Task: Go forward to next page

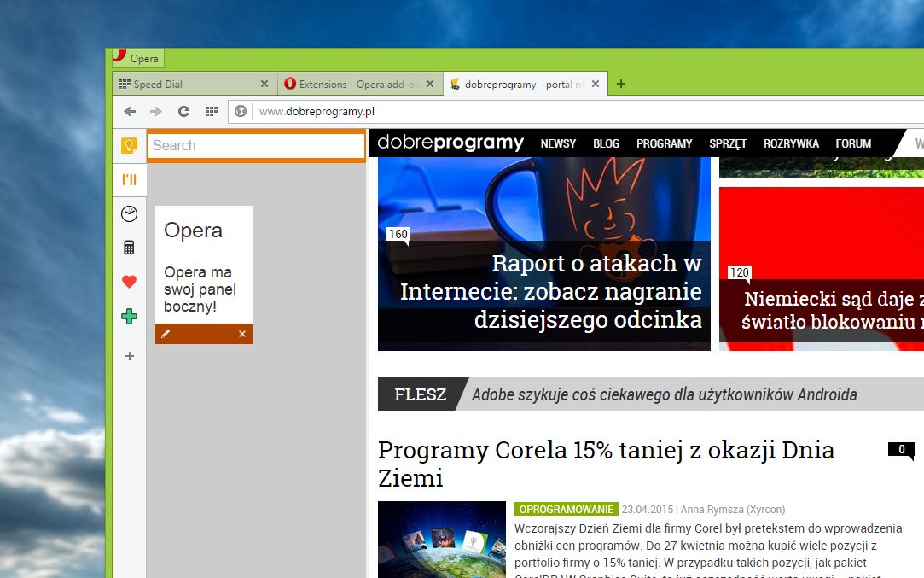Action: tap(155, 111)
